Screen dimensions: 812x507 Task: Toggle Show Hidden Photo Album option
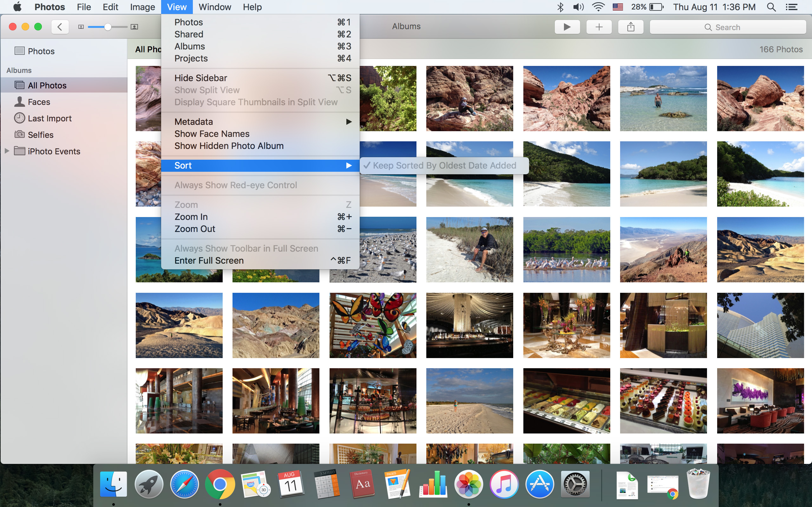coord(229,146)
